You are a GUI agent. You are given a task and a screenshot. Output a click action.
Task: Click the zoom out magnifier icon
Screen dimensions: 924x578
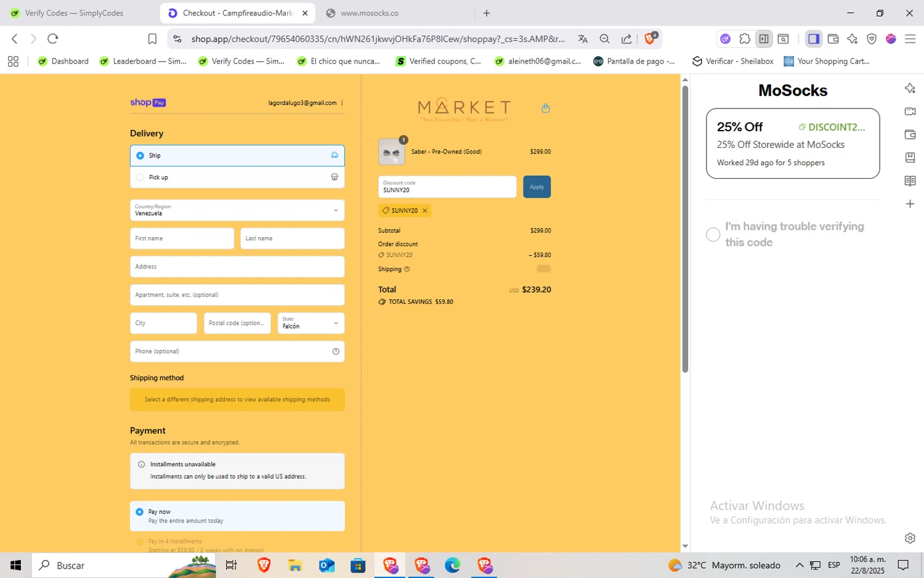(604, 39)
